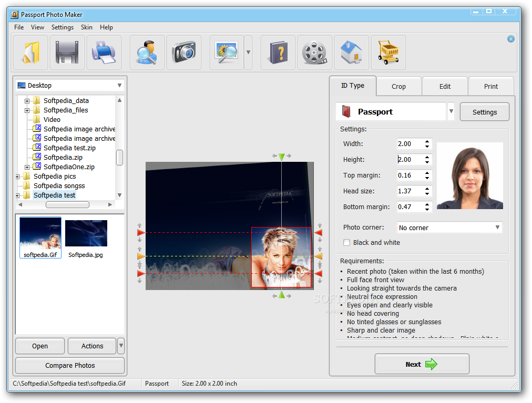Open the shopping cart order icon
The height and width of the screenshot is (403, 532).
388,53
